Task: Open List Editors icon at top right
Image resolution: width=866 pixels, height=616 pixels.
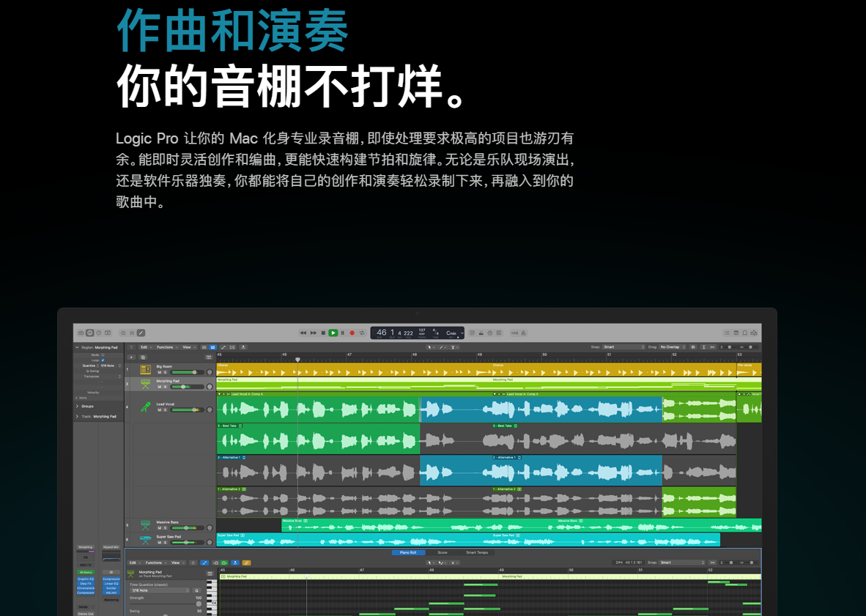Action: click(727, 333)
